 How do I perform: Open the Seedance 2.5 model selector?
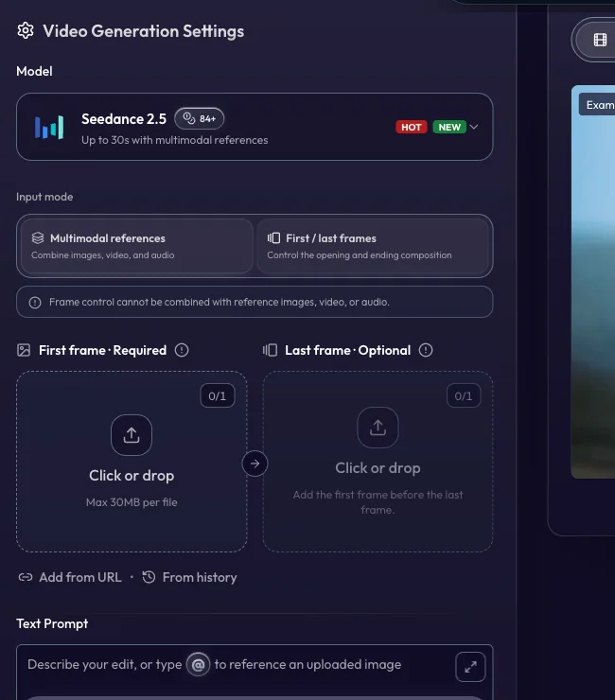(255, 127)
